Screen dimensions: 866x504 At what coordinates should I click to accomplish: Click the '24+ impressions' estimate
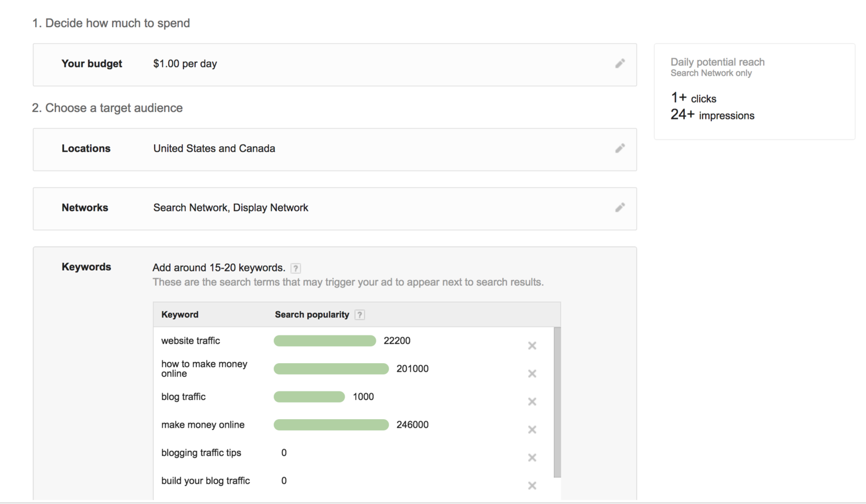(712, 115)
